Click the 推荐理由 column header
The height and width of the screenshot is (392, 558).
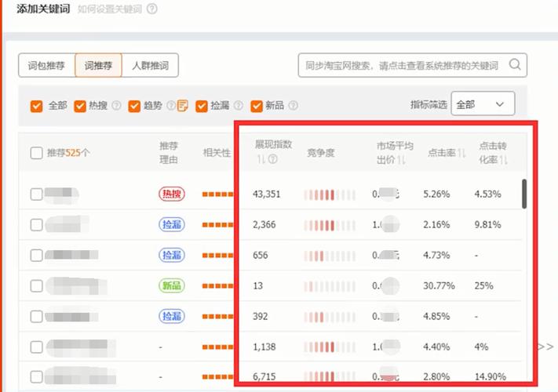click(168, 153)
